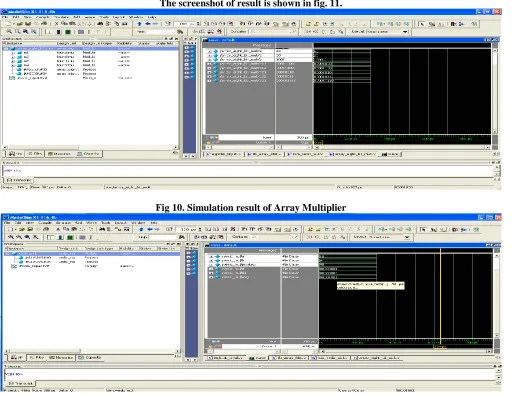Click Contains filter field in upper window
This screenshot has height=395, width=511.
tap(272, 32)
